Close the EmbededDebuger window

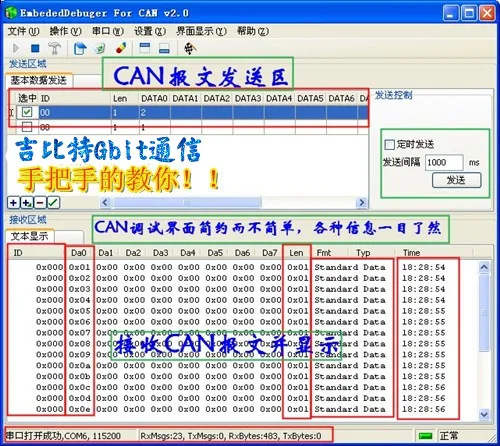coord(487,13)
